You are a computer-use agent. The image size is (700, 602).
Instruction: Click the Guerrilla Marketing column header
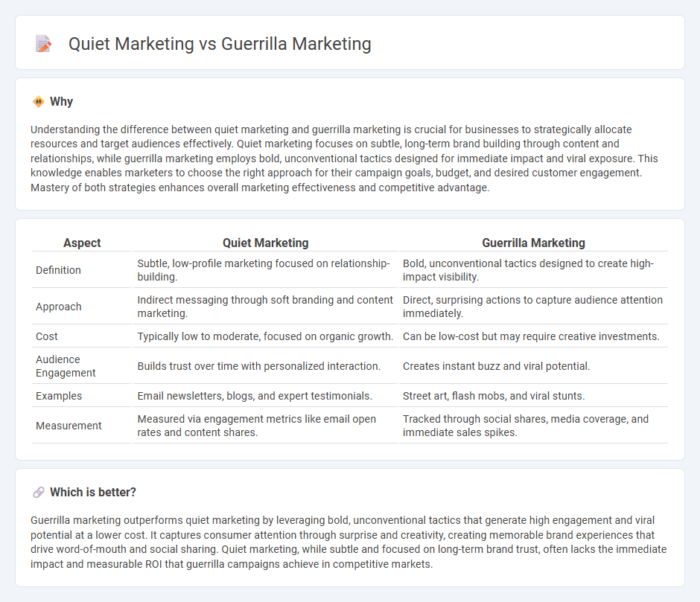[533, 243]
